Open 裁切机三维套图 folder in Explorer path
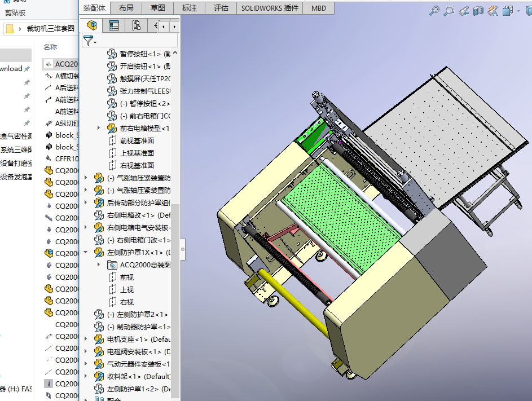Screen dimensions: 532x401 (x=51, y=29)
